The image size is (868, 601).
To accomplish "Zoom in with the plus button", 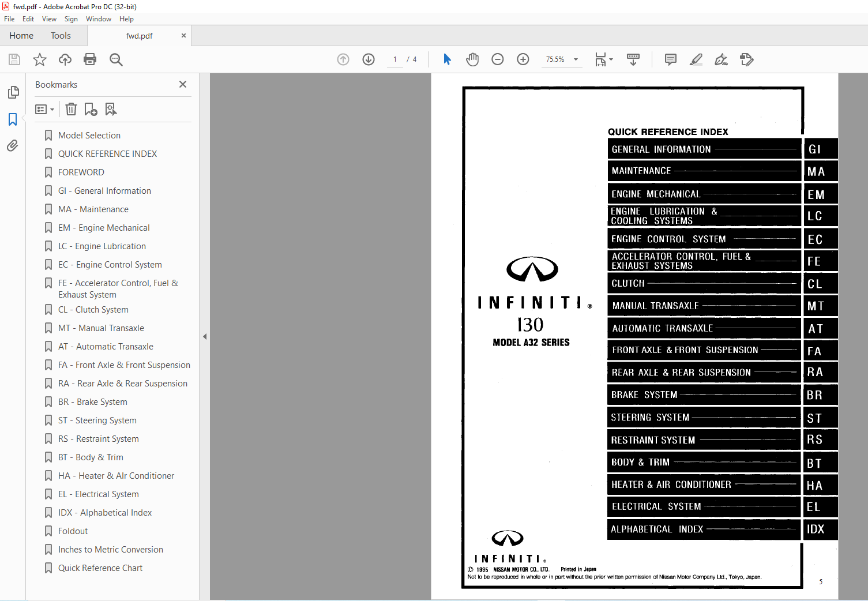I will point(523,59).
